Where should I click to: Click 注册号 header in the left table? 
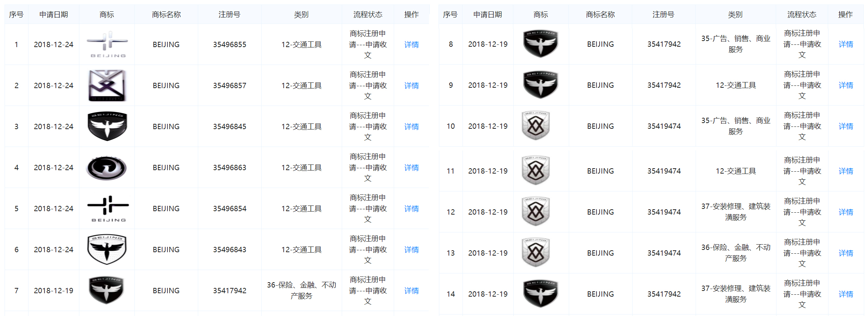tap(229, 14)
